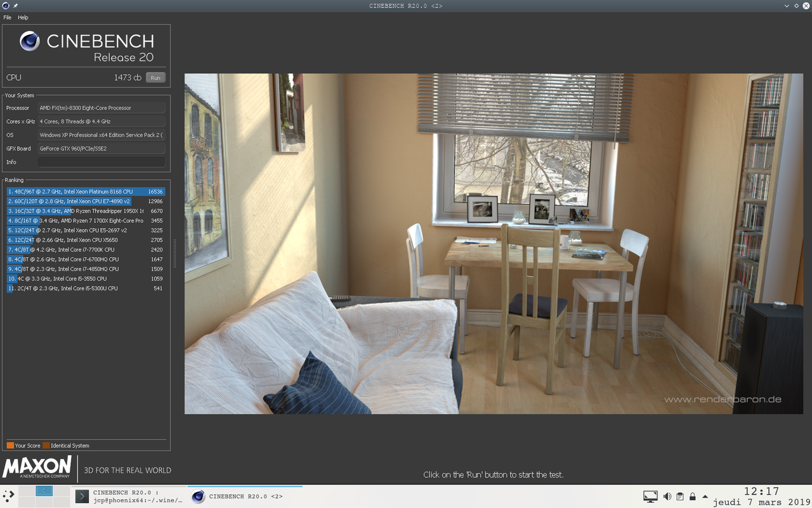The width and height of the screenshot is (812, 508).
Task: Click the screen lock tray icon
Action: (692, 496)
